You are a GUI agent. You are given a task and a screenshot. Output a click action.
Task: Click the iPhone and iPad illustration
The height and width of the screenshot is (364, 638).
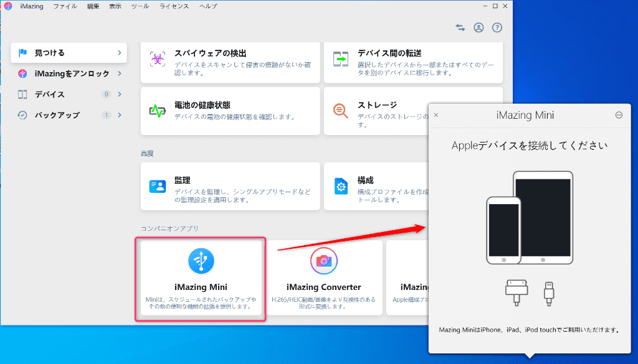click(x=530, y=218)
